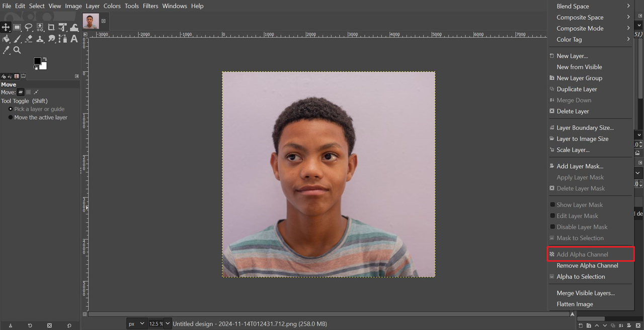Viewport: 644px width, 330px height.
Task: Click Add Alpha Channel menu entry
Action: pyautogui.click(x=591, y=254)
